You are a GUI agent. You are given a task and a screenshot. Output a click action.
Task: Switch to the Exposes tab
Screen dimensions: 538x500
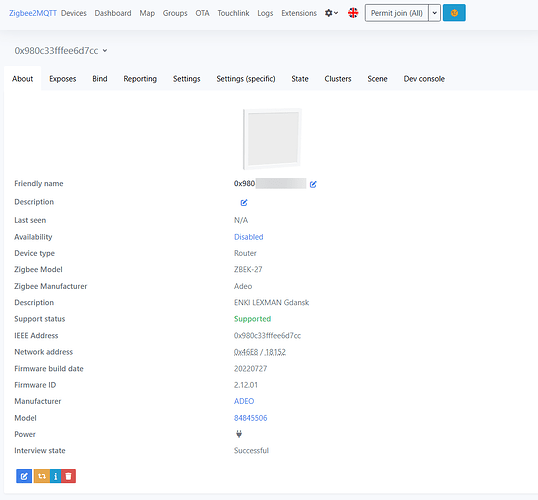pos(62,79)
